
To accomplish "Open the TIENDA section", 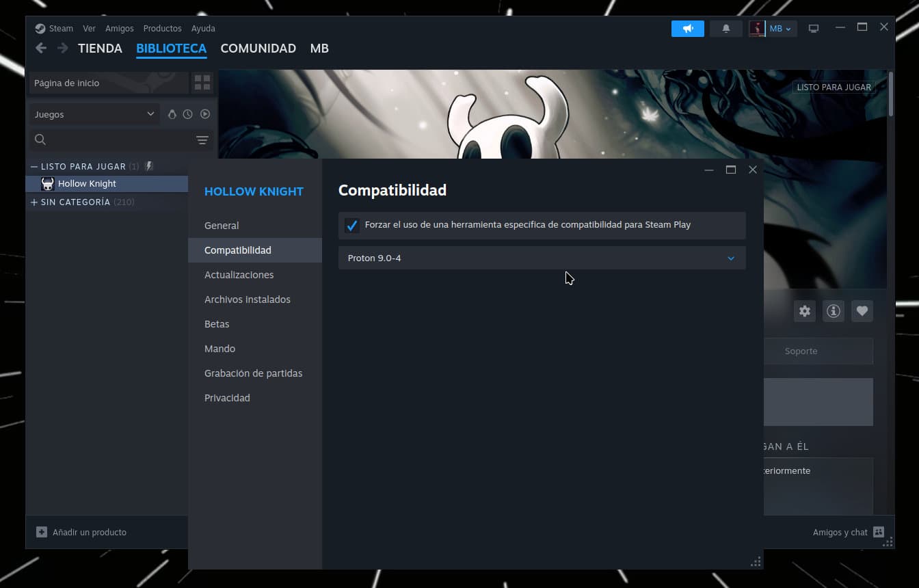I will 100,49.
